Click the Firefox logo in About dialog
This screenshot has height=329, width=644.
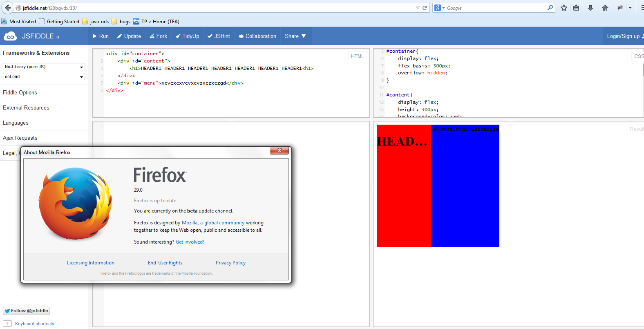[75, 203]
